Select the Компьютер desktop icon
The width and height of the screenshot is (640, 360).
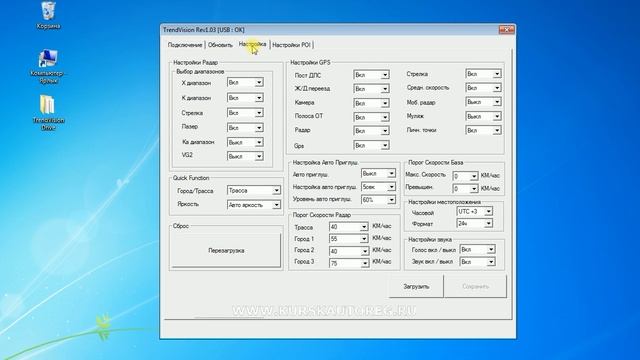point(48,66)
